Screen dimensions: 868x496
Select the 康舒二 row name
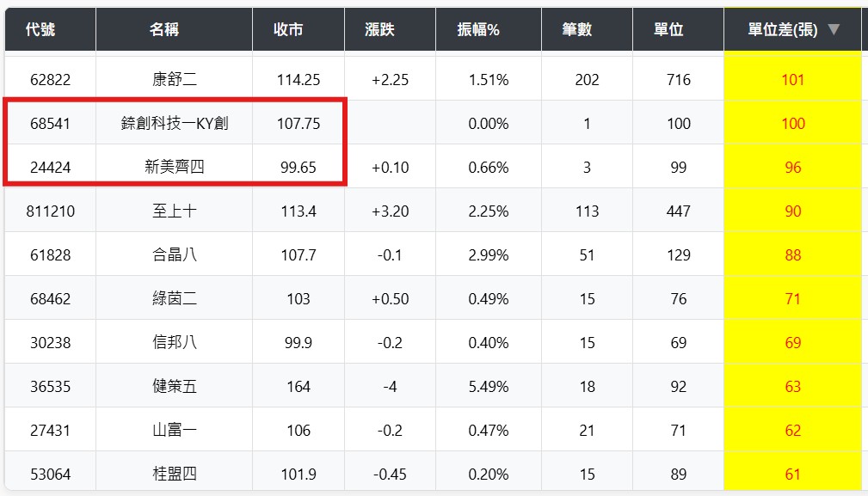(175, 80)
